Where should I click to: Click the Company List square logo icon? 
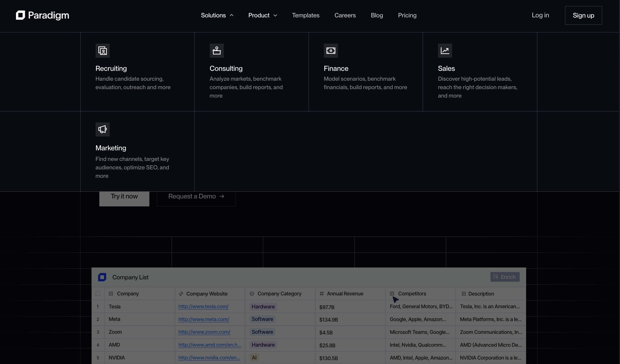click(x=102, y=277)
